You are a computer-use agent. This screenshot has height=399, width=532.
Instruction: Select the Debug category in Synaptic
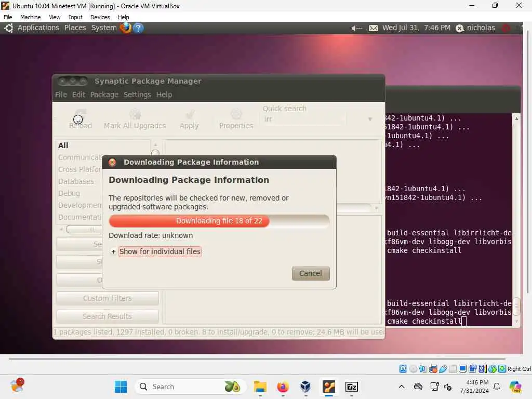69,193
